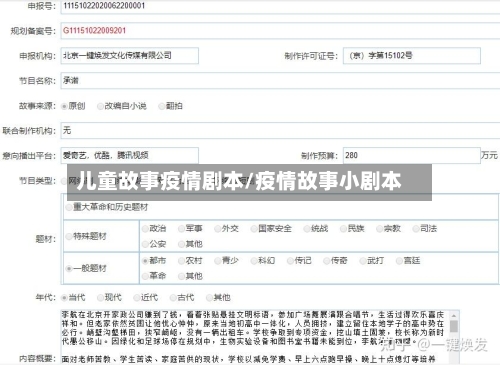Screen dimensions: 500x365
Task: Click the 意向播出平台 input field
Action: 130,155
